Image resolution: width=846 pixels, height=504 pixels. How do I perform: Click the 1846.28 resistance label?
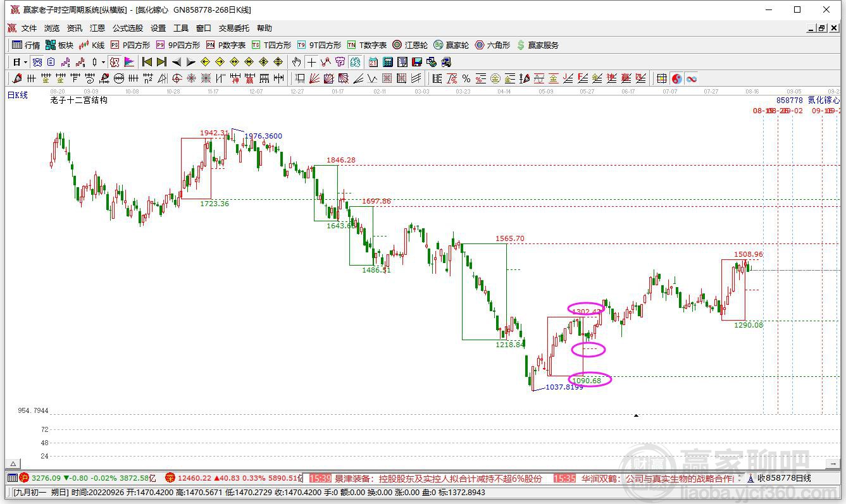coord(341,161)
